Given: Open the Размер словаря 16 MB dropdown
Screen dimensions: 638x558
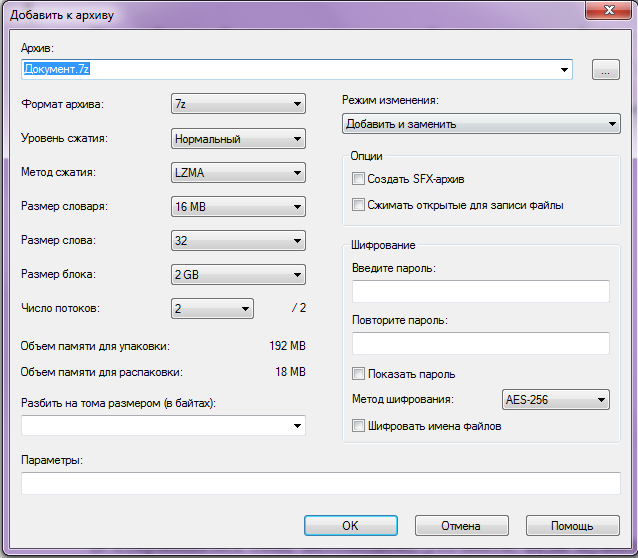Looking at the screenshot, I should click(238, 207).
